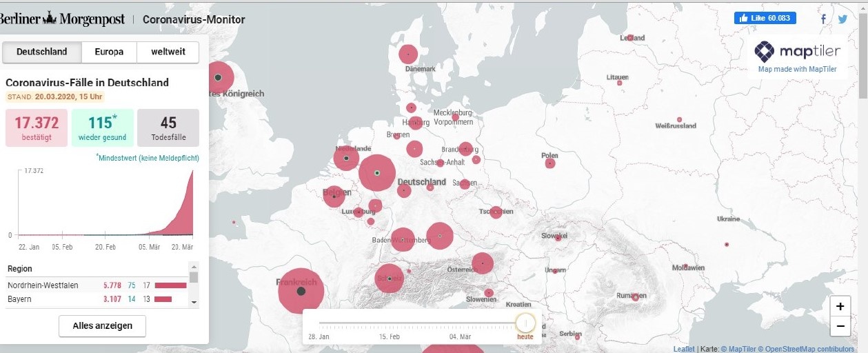Click the Tschechien case bubble

click(x=496, y=212)
